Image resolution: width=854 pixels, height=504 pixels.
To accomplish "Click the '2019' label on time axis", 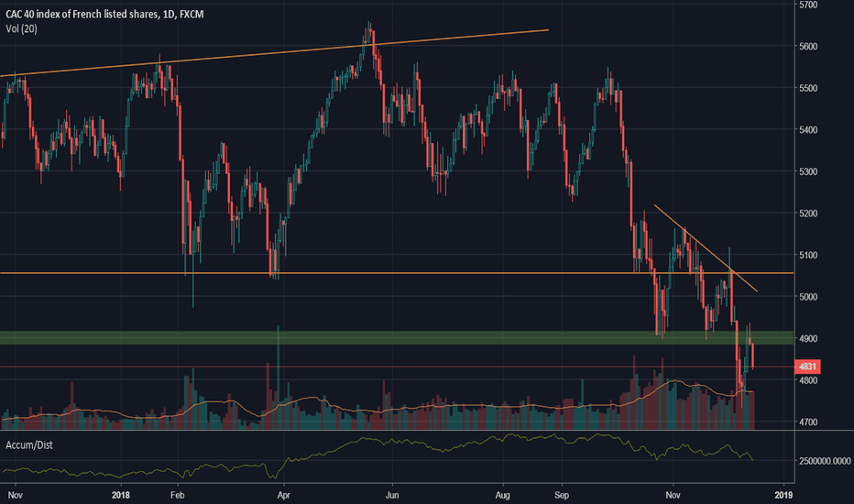I will (783, 495).
